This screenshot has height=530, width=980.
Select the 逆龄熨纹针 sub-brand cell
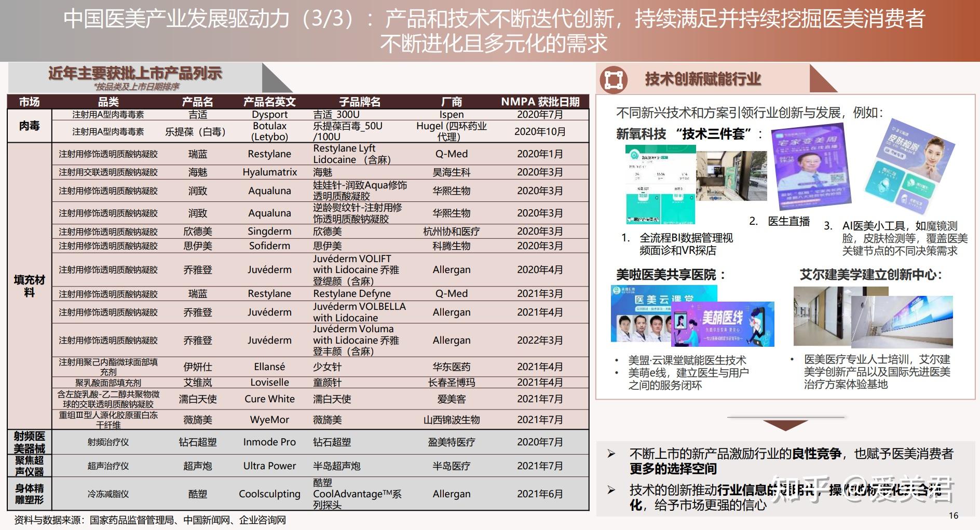click(358, 213)
